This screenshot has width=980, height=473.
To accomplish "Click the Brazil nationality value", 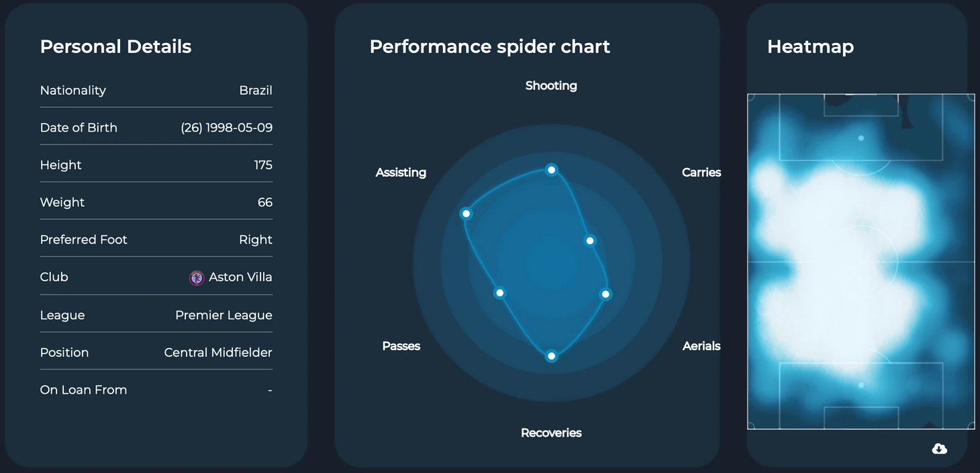I will (x=256, y=91).
